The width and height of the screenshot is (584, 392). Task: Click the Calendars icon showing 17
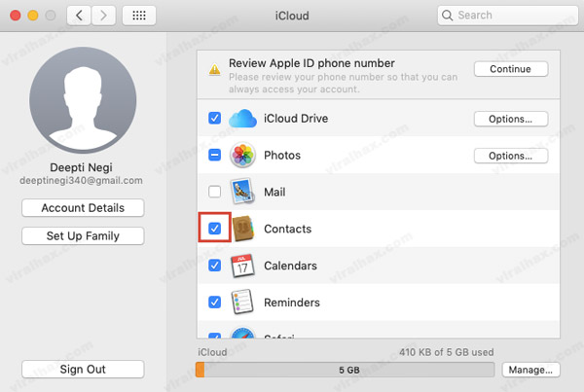pyautogui.click(x=242, y=266)
